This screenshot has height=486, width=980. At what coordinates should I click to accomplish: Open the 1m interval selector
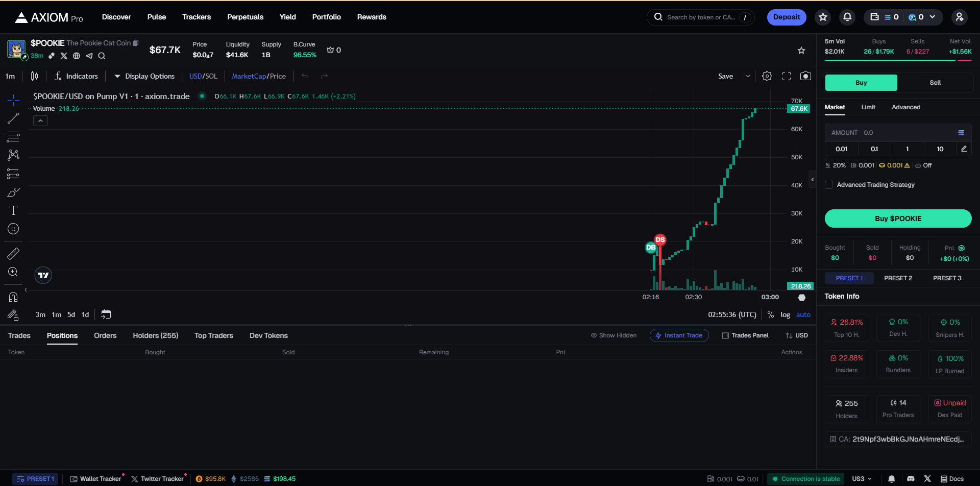coord(10,76)
